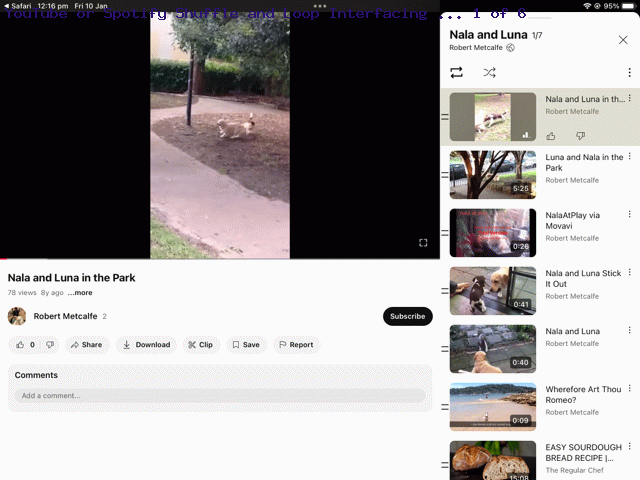Grab reorder handle of EASY SOURDOUGH BREAD RECIPE
This screenshot has width=640, height=480.
point(445,465)
